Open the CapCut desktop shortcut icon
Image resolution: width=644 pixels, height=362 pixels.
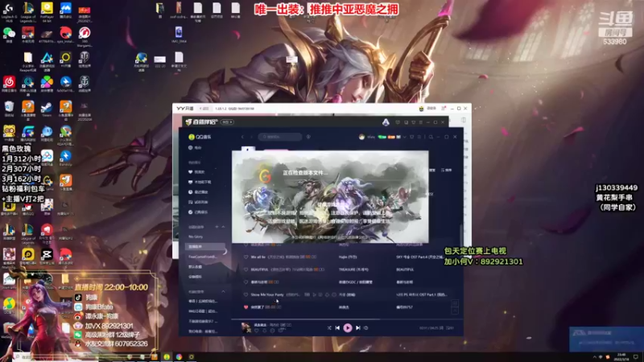[x=47, y=255]
